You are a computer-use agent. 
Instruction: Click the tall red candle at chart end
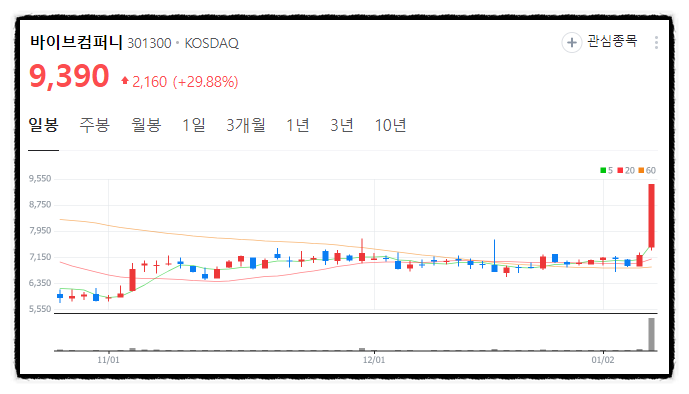pyautogui.click(x=651, y=216)
